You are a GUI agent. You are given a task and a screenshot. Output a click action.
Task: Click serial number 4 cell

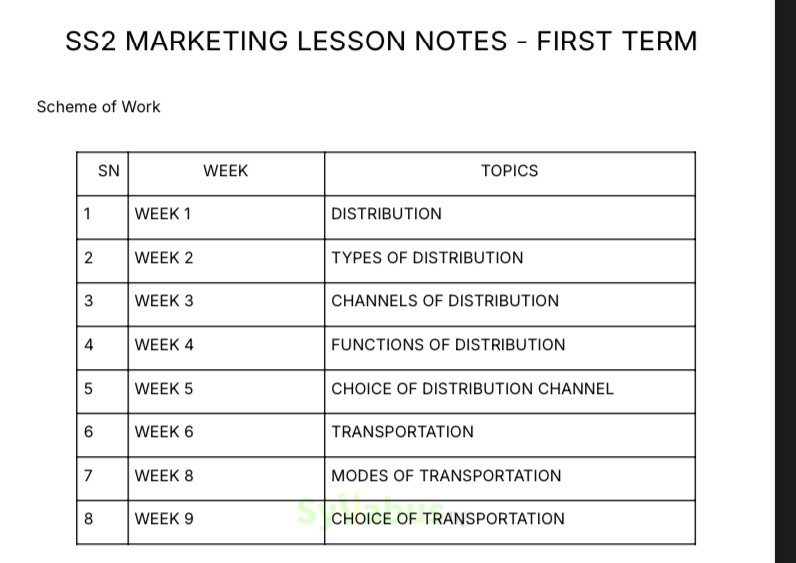[89, 345]
